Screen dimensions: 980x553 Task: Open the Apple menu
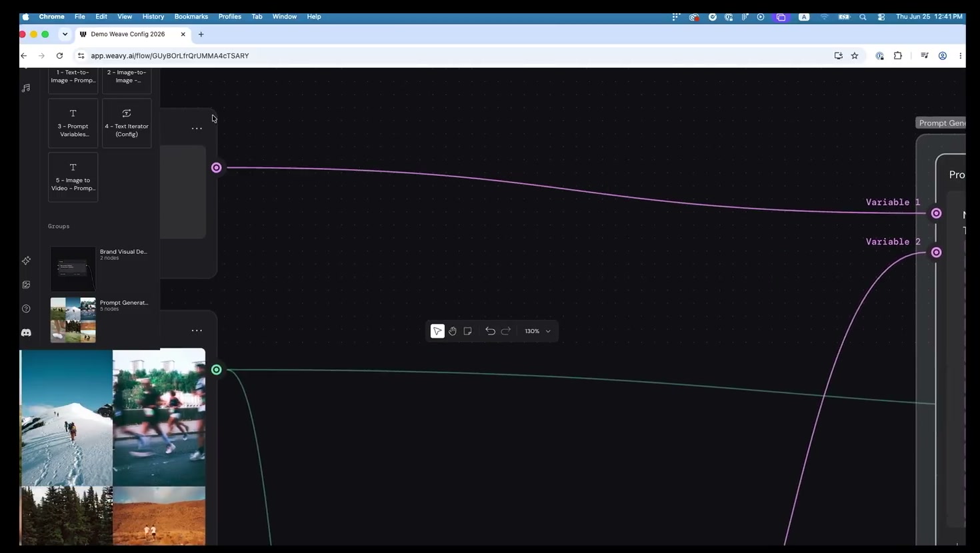pos(25,17)
